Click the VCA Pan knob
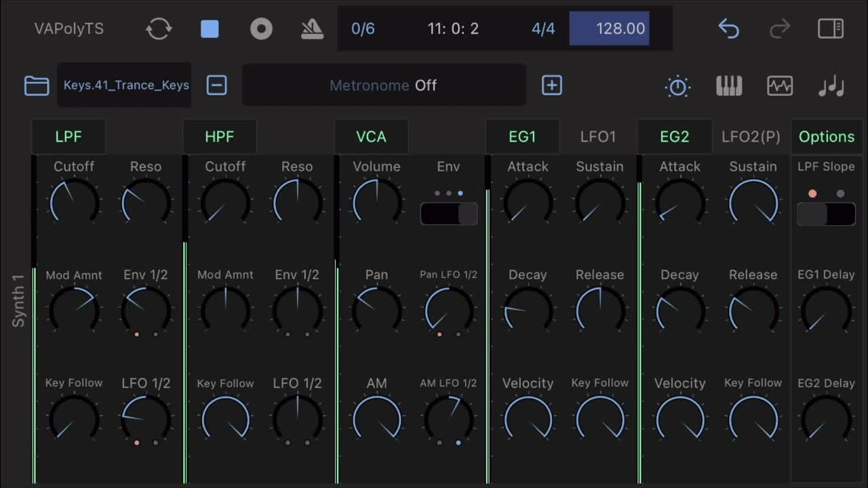 [377, 310]
